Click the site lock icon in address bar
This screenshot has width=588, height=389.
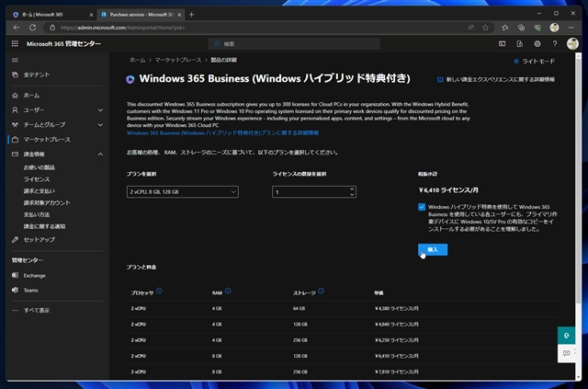(52, 28)
